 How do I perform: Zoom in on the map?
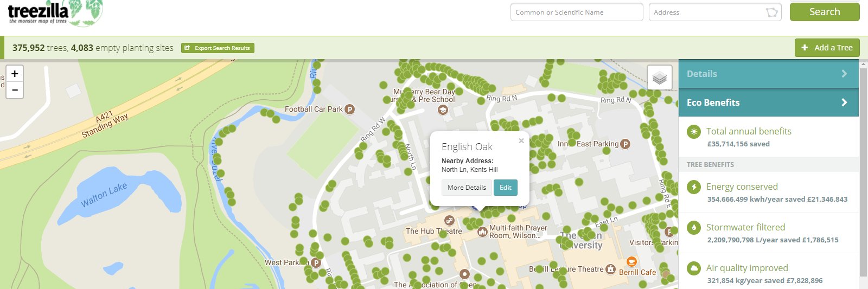coord(15,74)
